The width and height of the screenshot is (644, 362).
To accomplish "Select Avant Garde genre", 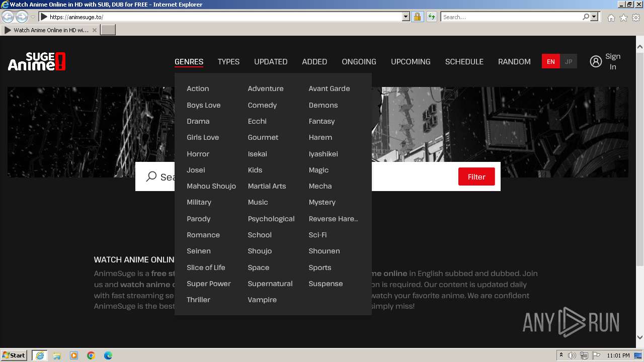I will click(x=329, y=88).
